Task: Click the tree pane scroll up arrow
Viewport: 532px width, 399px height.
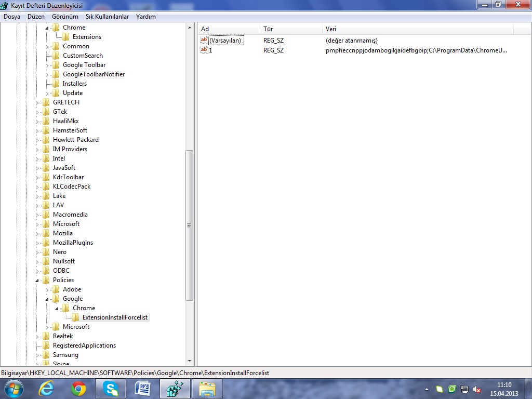Action: pos(190,27)
